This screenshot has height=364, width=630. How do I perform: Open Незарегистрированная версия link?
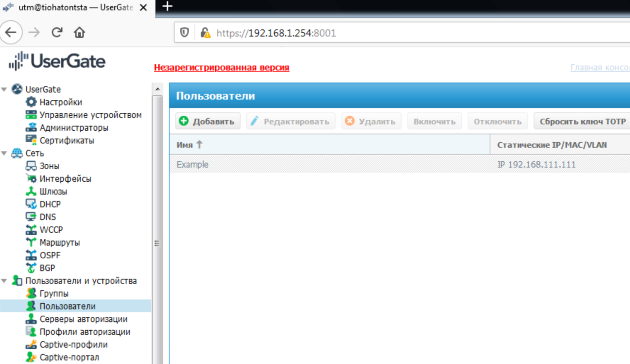click(222, 67)
